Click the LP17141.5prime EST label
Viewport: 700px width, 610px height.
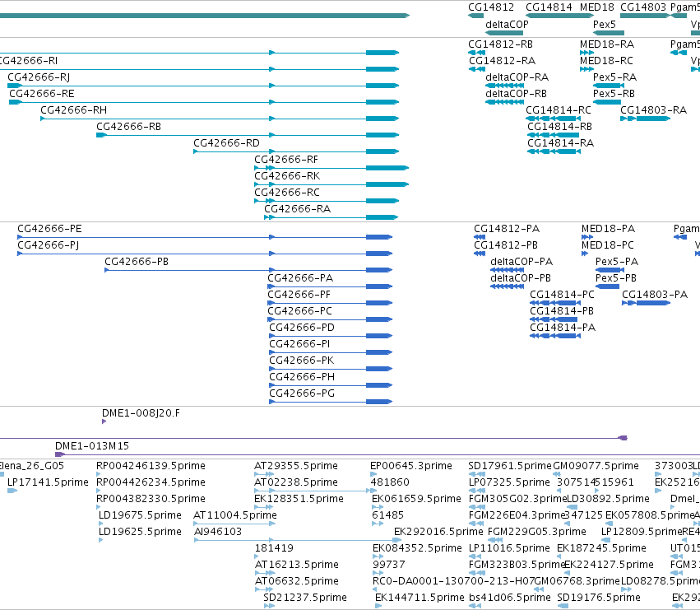[48, 483]
